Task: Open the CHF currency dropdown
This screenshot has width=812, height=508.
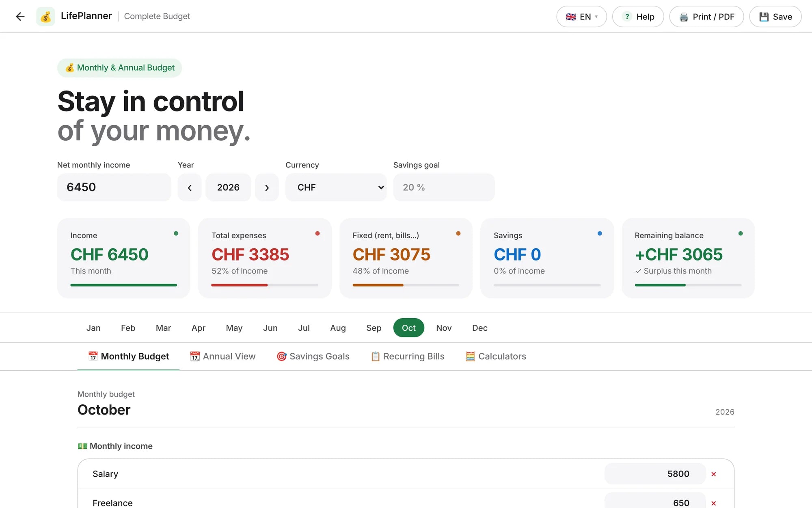Action: point(336,187)
